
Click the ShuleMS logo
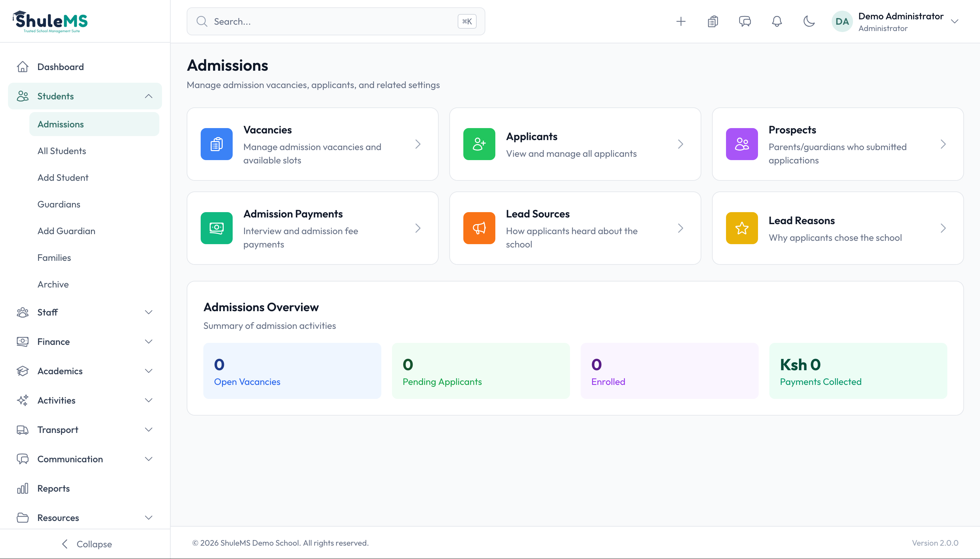[x=50, y=21]
